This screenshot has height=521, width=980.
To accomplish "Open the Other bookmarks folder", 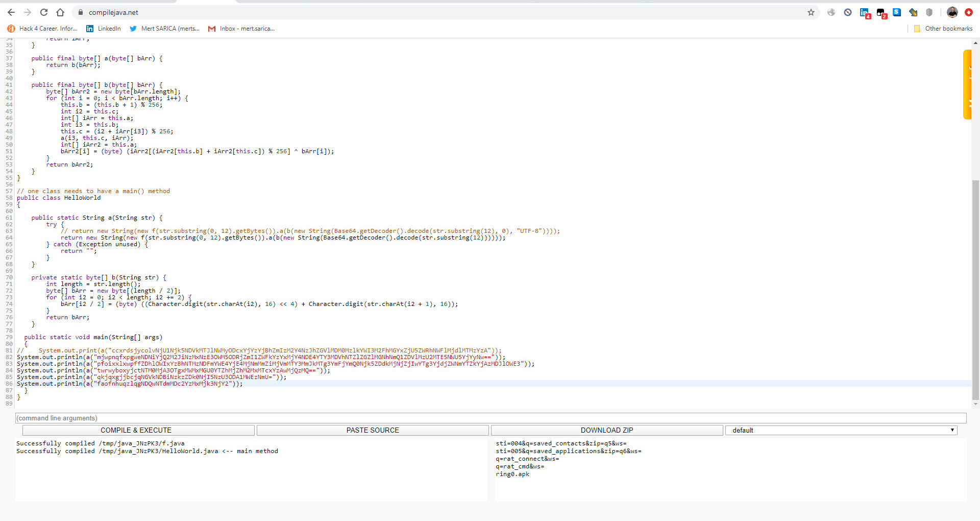I will coord(943,29).
